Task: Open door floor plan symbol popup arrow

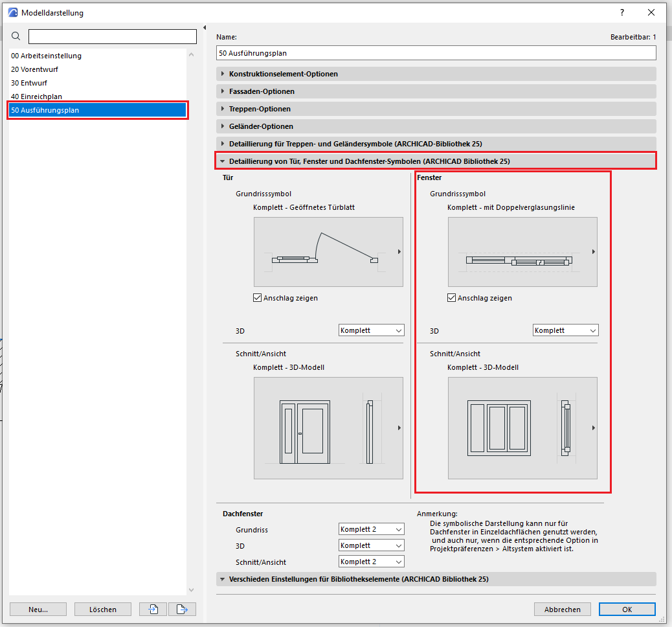Action: 399,251
